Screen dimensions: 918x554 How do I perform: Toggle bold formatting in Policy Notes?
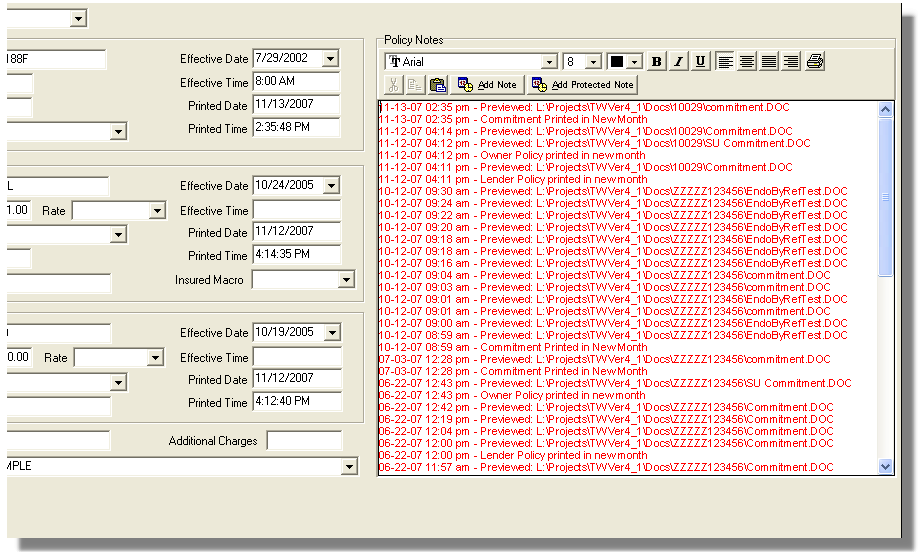(656, 62)
